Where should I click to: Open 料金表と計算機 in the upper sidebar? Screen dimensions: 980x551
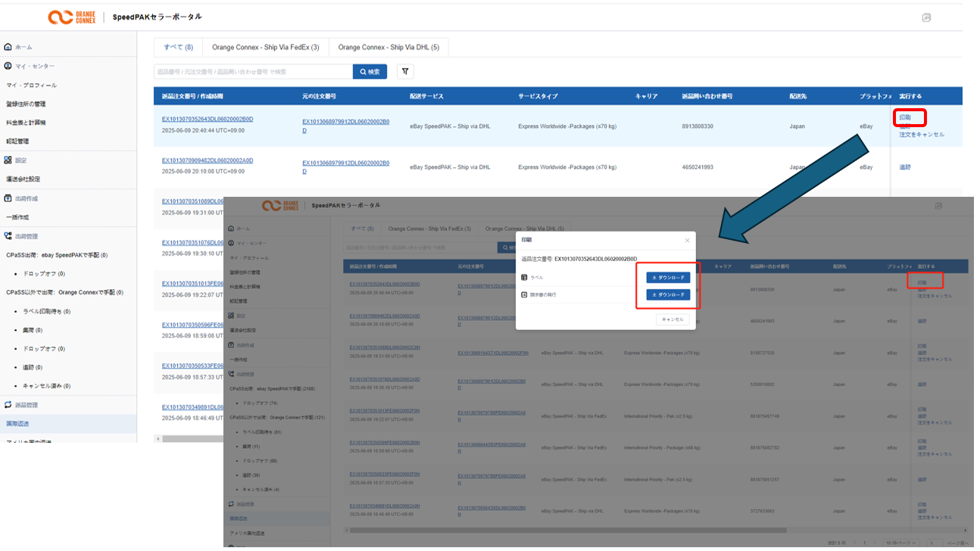26,123
